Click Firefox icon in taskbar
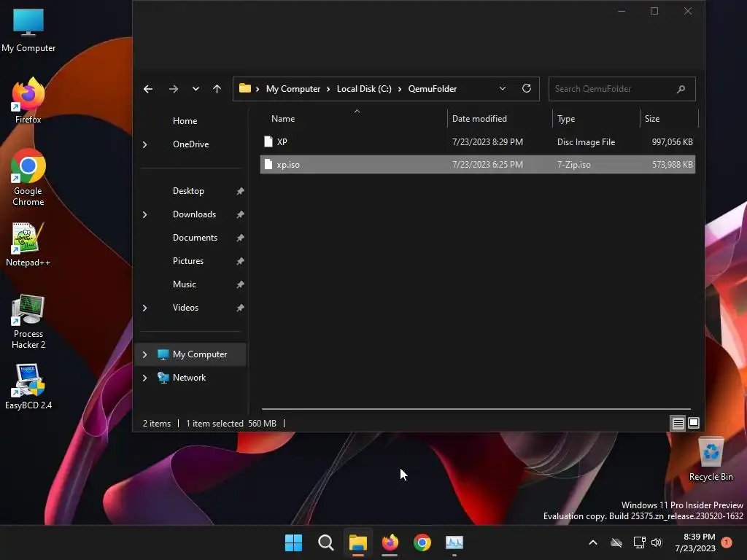 (x=390, y=542)
